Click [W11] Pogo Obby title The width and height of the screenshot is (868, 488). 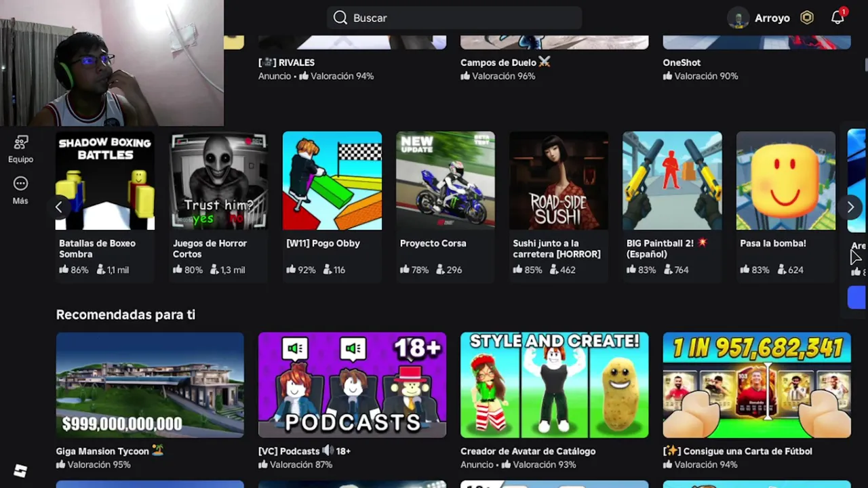pyautogui.click(x=323, y=243)
